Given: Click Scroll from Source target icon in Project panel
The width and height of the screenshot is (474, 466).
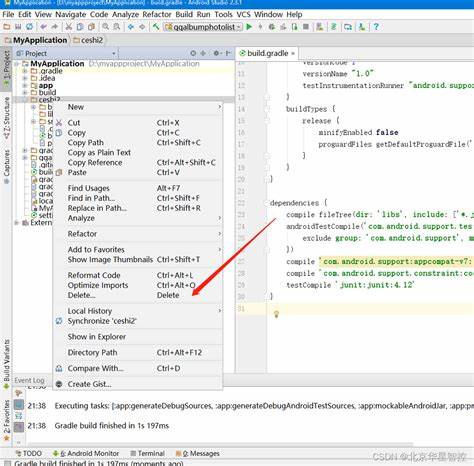Looking at the screenshot, I should click(193, 53).
